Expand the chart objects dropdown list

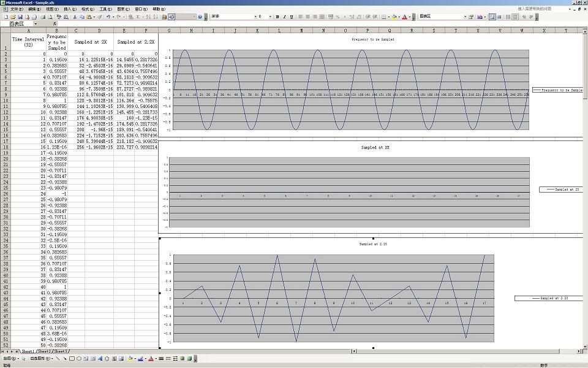pyautogui.click(x=466, y=17)
